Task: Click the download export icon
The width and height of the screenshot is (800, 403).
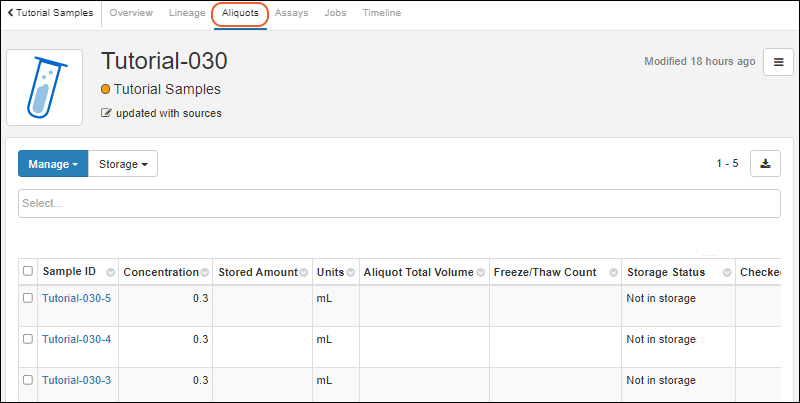Action: click(x=765, y=164)
